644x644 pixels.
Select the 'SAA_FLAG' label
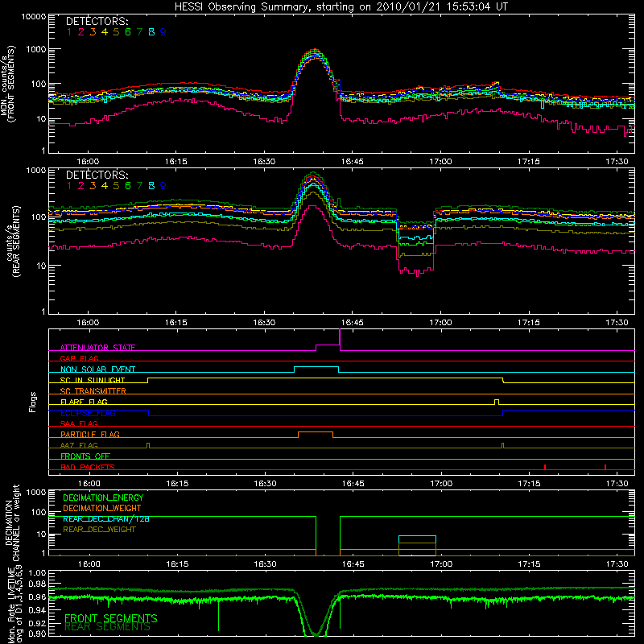coord(79,423)
